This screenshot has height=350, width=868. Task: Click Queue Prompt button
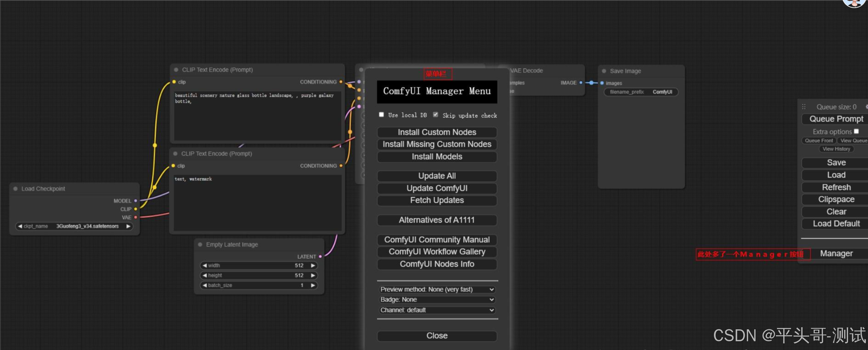pos(835,119)
